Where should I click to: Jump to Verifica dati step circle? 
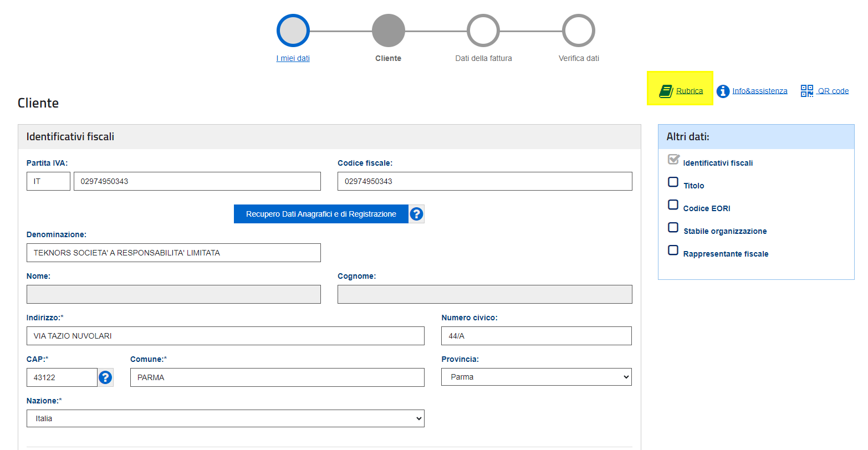click(579, 30)
